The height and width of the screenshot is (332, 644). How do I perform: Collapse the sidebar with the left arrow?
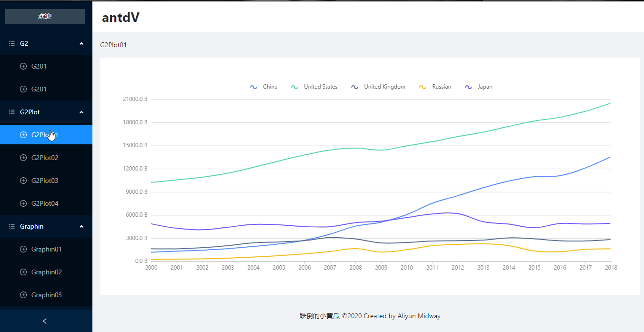point(45,321)
